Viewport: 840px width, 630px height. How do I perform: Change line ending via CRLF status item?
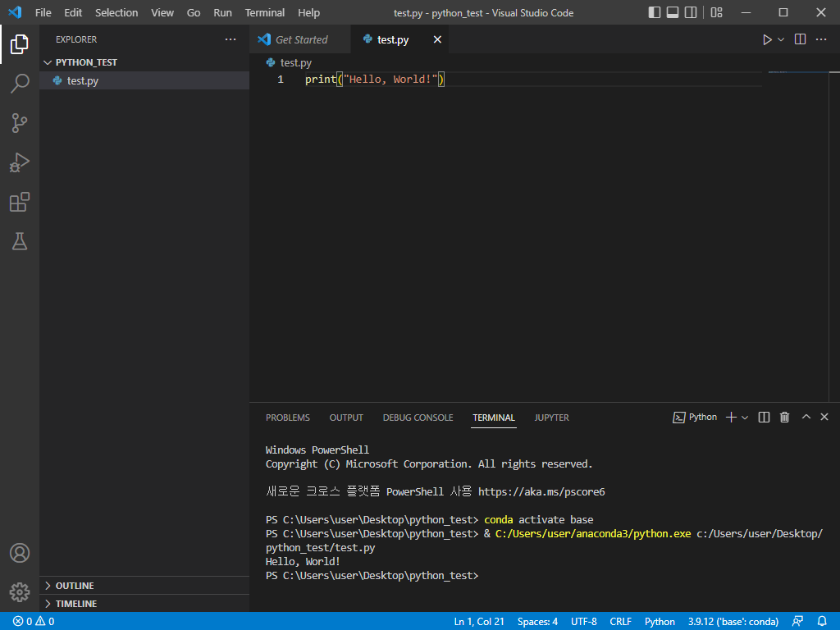coord(620,622)
